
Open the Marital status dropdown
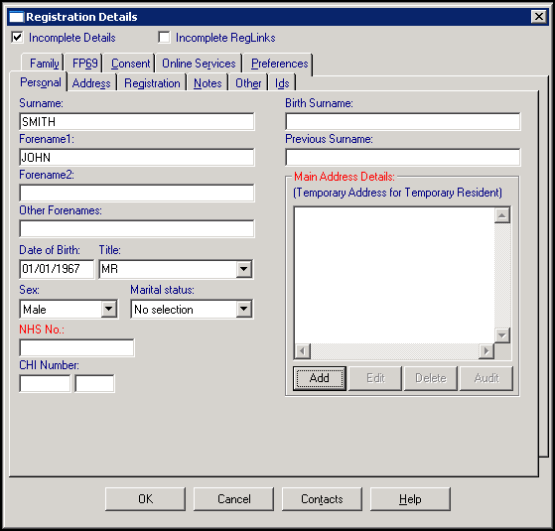pos(244,309)
